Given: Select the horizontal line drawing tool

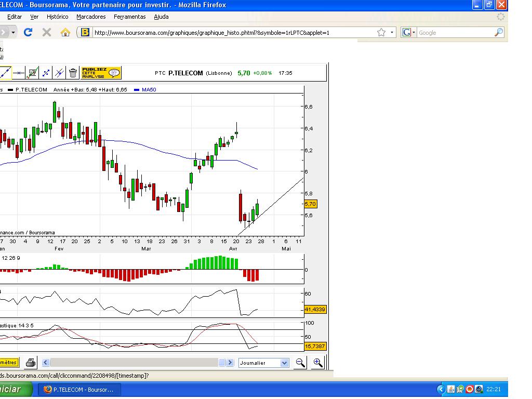Looking at the screenshot, I should (19, 73).
